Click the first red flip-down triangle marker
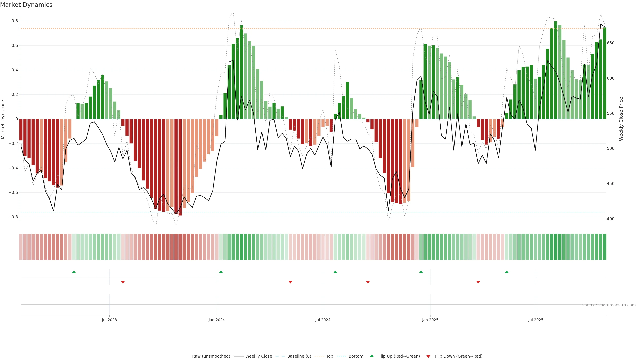The image size is (644, 362). click(123, 282)
